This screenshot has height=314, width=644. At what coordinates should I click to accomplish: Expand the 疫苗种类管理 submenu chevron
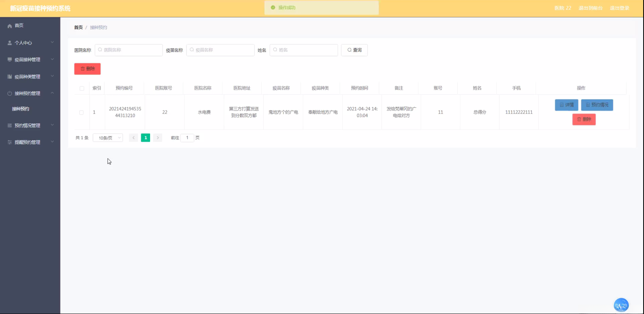click(52, 76)
